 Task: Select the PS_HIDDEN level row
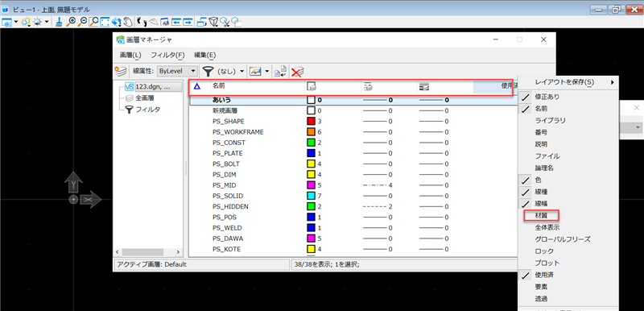click(352, 206)
